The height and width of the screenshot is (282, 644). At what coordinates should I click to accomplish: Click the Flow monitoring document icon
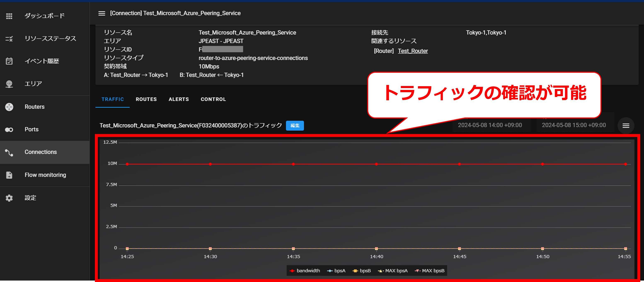point(9,175)
